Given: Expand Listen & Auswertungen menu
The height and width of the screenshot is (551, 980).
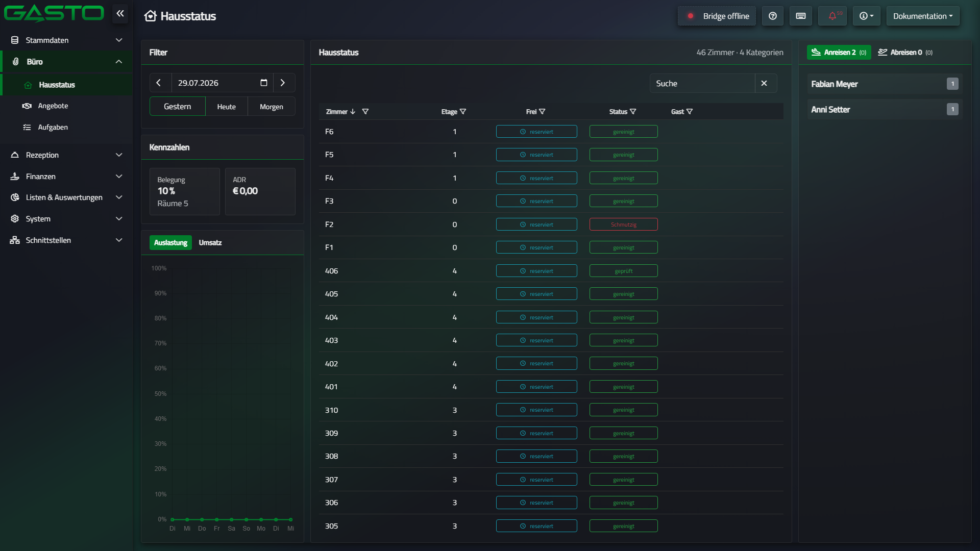Looking at the screenshot, I should pyautogui.click(x=66, y=197).
